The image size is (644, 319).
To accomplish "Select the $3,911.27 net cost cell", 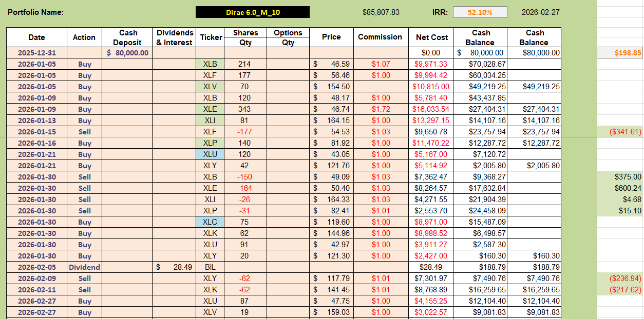I will (432, 245).
